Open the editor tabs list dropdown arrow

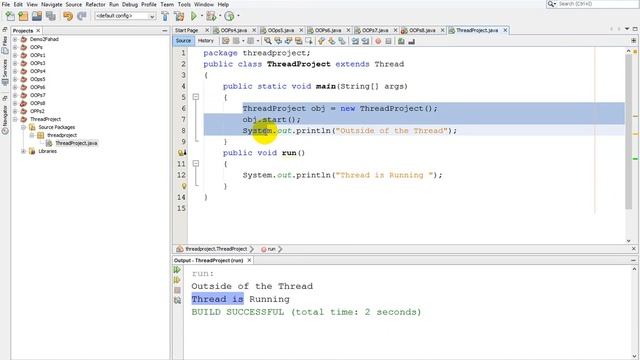click(x=627, y=29)
